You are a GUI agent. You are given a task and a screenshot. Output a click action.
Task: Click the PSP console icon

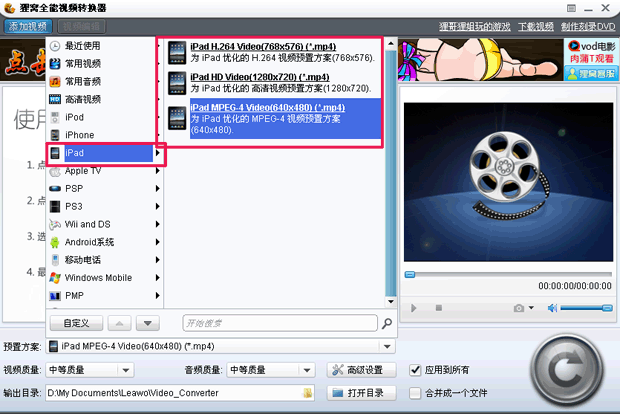(x=55, y=189)
